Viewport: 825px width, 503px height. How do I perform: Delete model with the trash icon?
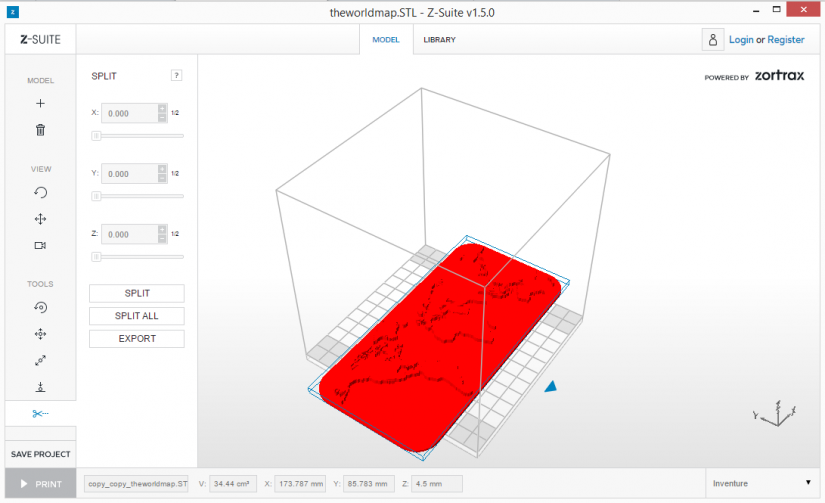point(41,129)
